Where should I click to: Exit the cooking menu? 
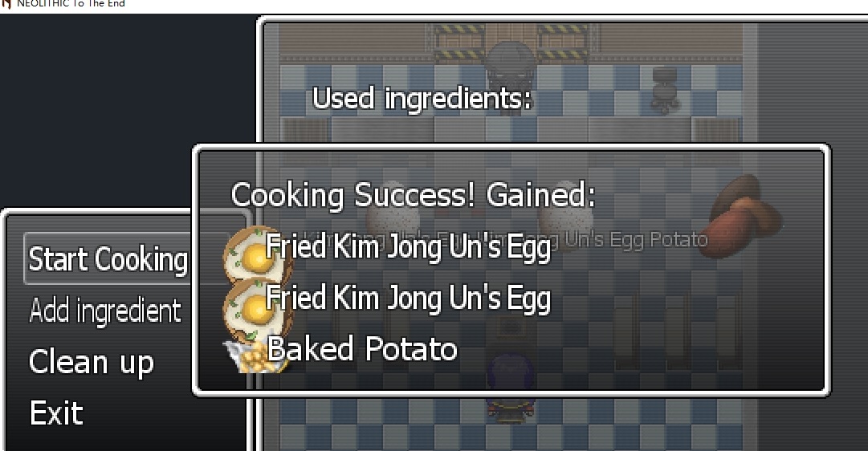(x=56, y=412)
